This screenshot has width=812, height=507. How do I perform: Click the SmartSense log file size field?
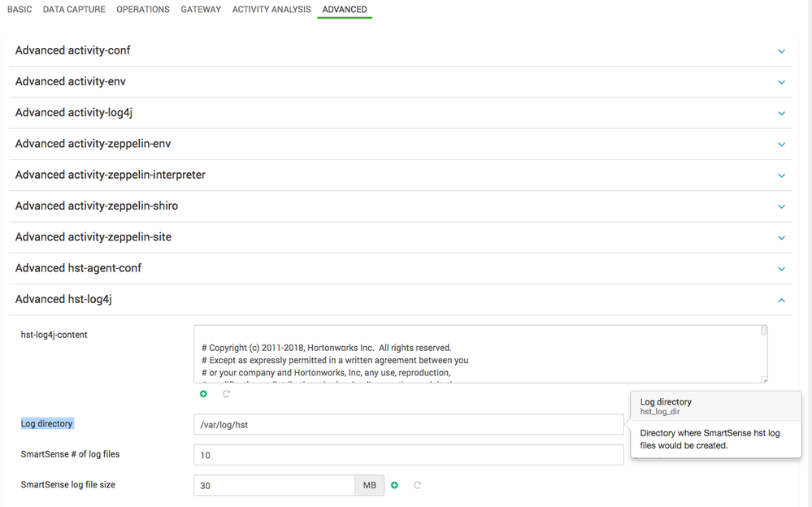[274, 485]
